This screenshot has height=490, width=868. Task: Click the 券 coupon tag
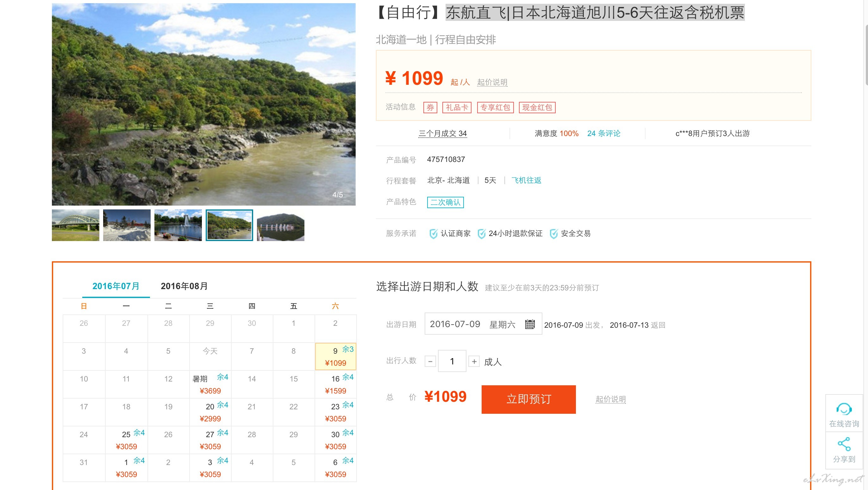[430, 108]
